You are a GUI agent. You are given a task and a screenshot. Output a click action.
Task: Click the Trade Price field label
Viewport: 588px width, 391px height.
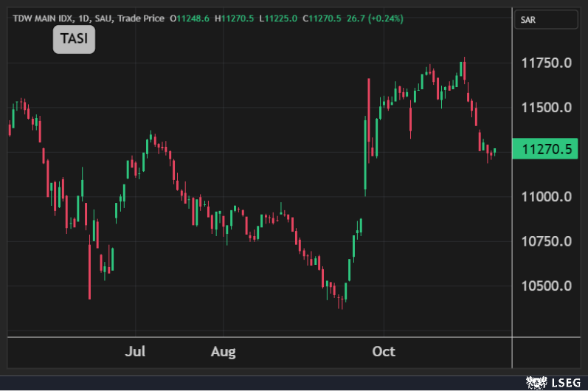142,18
